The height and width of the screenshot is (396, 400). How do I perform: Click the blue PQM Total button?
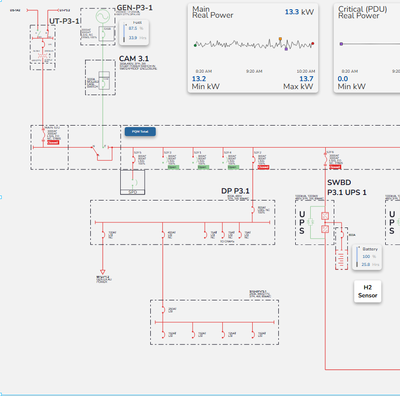click(x=140, y=132)
